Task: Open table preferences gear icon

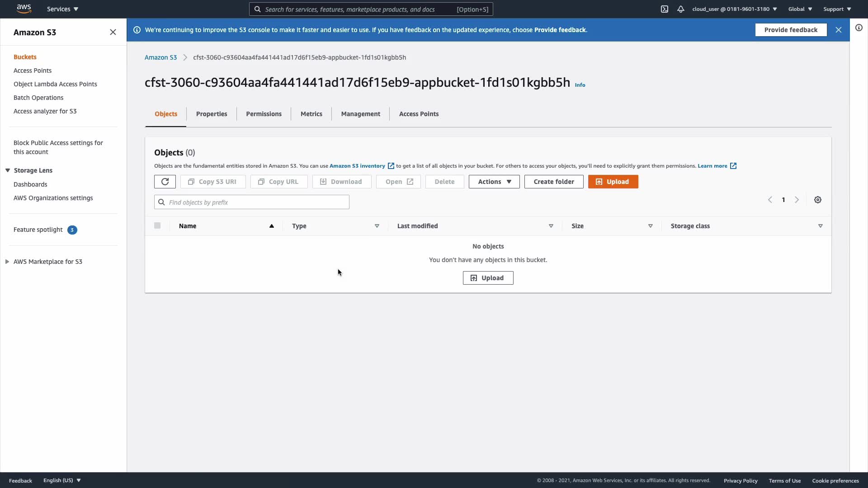Action: tap(817, 200)
